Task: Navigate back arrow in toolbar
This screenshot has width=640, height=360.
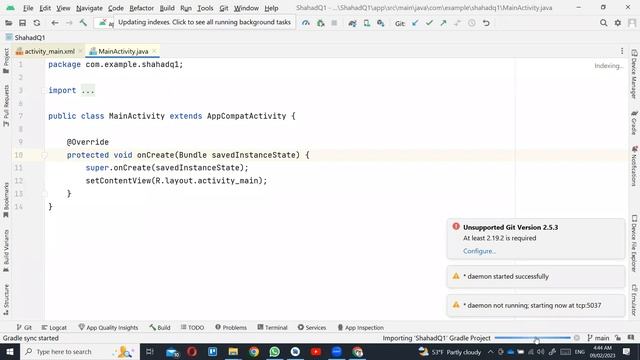Action: point(55,23)
